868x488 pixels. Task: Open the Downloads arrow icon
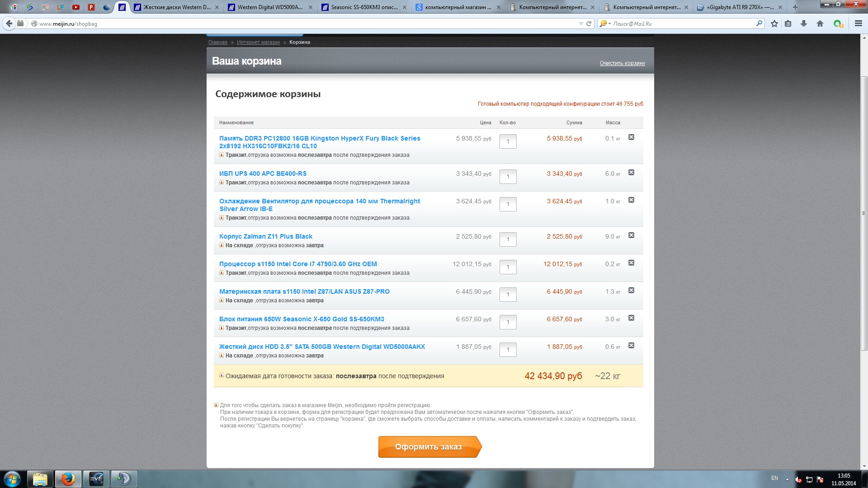[x=804, y=23]
